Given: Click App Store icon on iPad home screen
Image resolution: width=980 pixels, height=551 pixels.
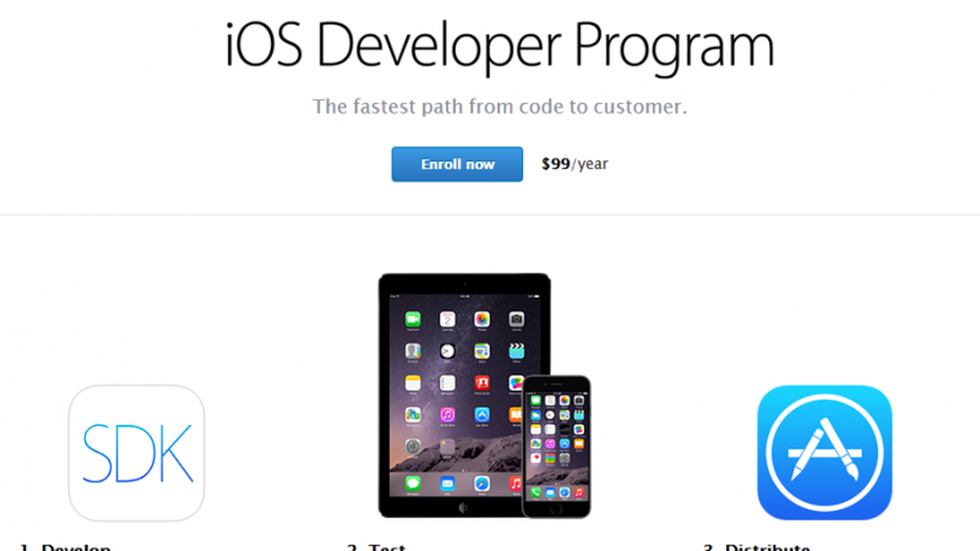Looking at the screenshot, I should coord(482,415).
